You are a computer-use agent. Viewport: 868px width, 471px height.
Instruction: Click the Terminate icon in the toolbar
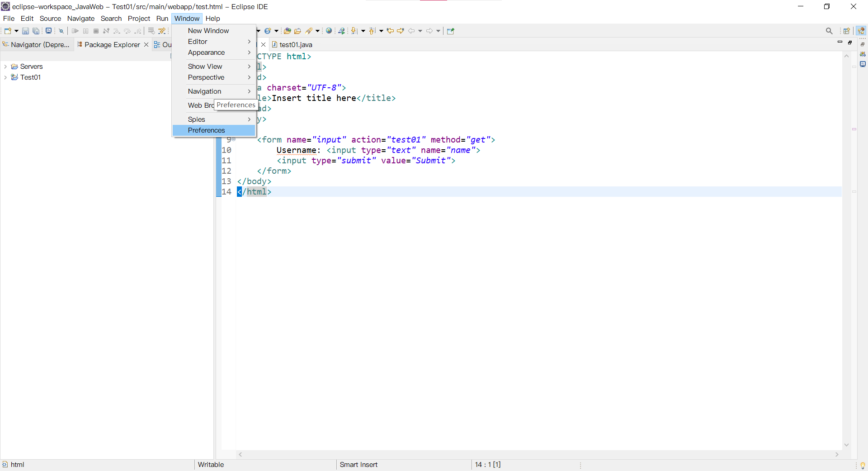95,31
